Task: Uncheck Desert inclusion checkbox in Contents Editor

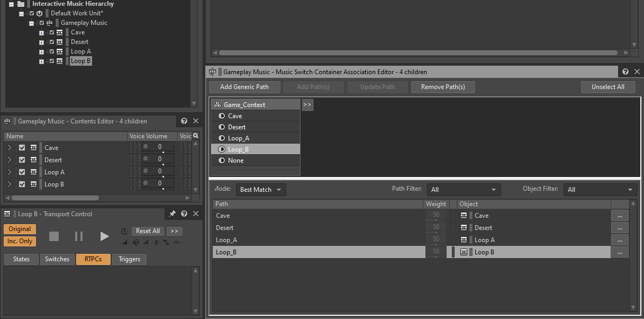Action: point(22,160)
